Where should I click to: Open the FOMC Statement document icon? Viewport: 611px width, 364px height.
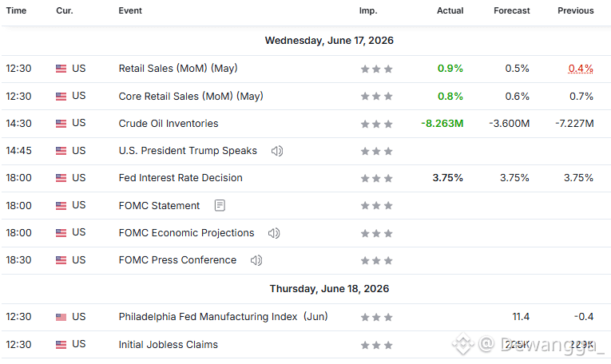point(220,205)
